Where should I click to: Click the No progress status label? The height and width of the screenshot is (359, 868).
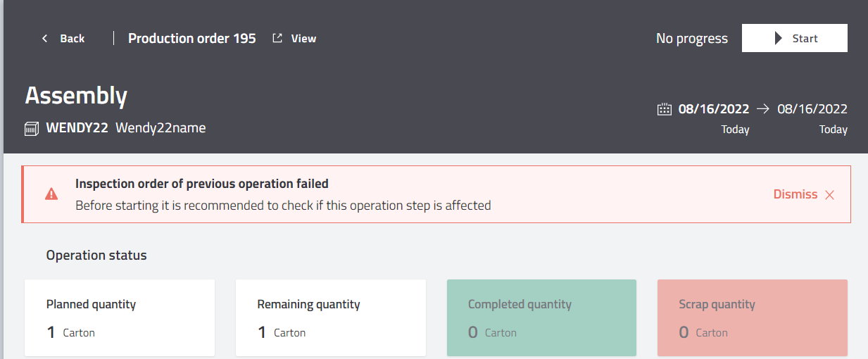tap(692, 39)
